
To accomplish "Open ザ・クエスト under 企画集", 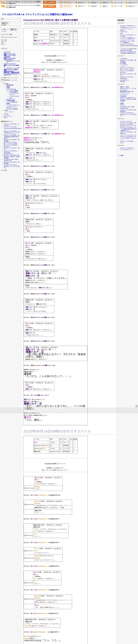I will pos(10,112).
